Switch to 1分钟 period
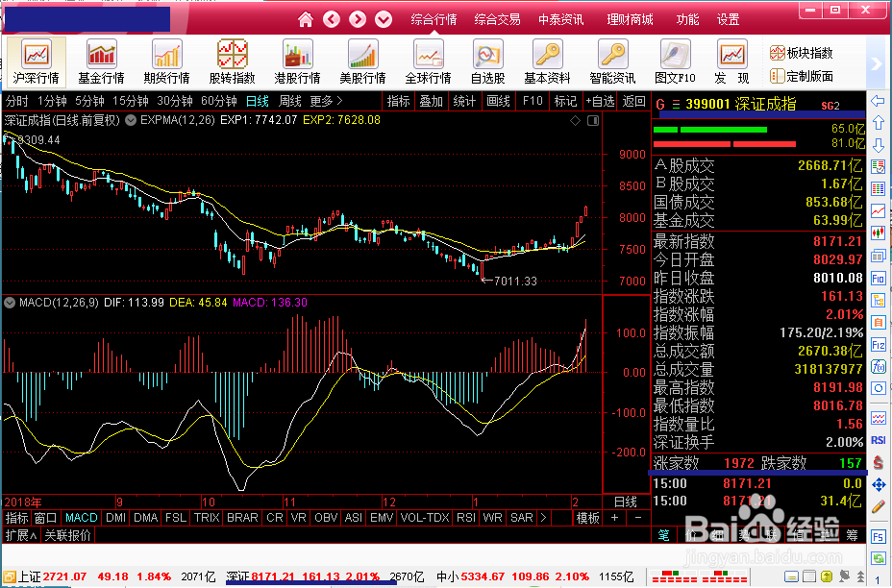This screenshot has width=892, height=588. (52, 101)
